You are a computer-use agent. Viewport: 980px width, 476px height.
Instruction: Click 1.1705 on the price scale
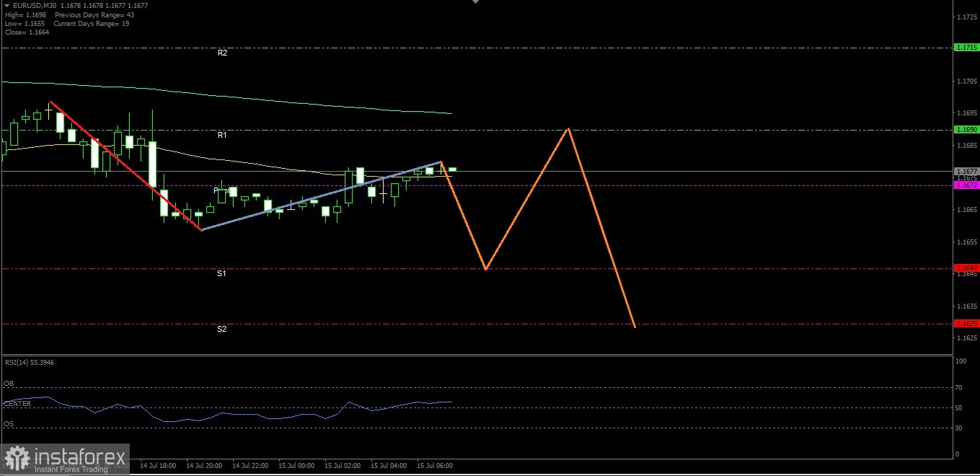967,81
